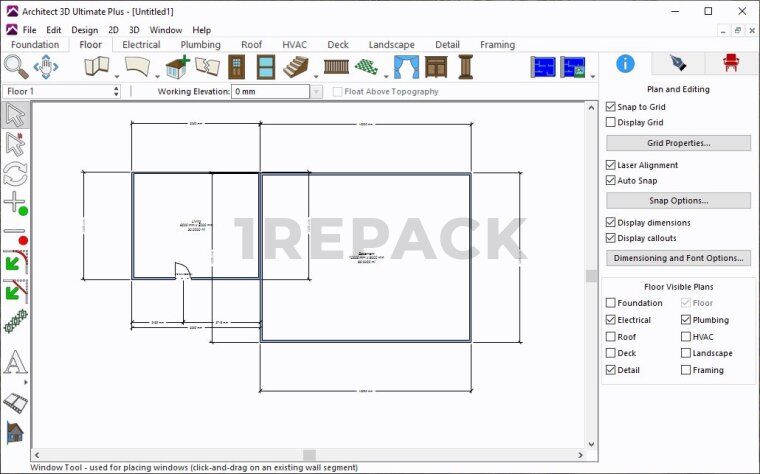Image resolution: width=760 pixels, height=474 pixels.
Task: Enable the Display Grid checkbox
Action: [611, 122]
